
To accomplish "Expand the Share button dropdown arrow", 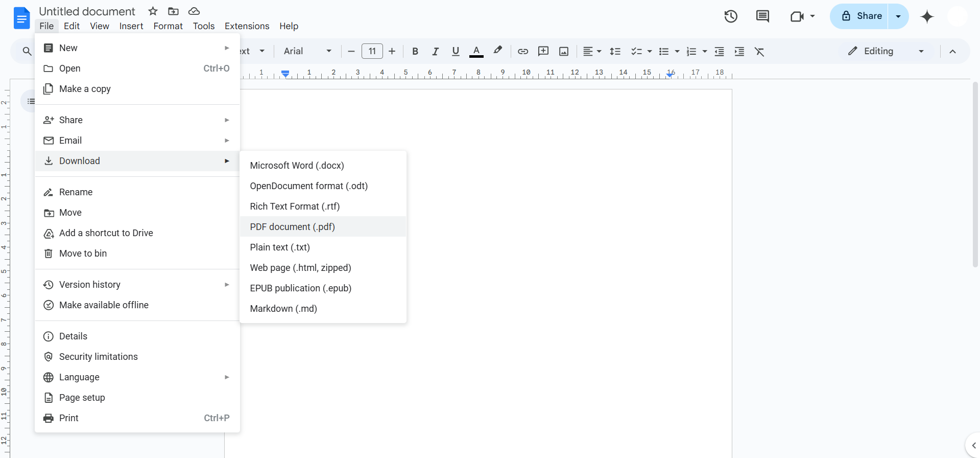I will pyautogui.click(x=898, y=16).
